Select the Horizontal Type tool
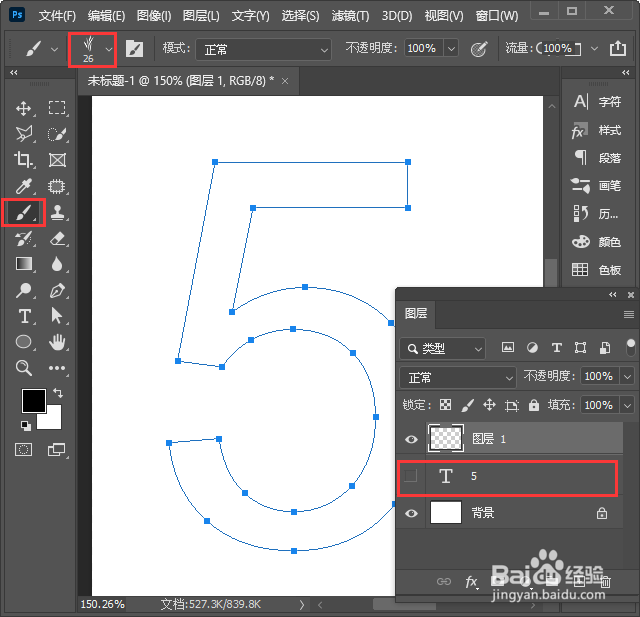640x617 pixels. [x=24, y=316]
